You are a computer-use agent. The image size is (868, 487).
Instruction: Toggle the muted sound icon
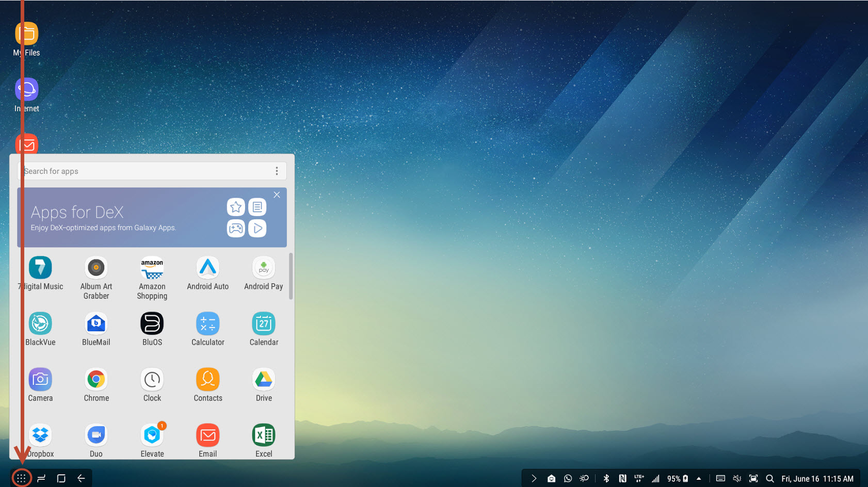(737, 479)
